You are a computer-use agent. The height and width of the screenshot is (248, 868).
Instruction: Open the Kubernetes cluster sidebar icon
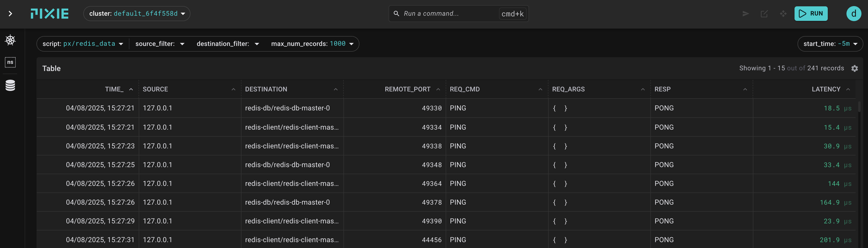point(11,40)
